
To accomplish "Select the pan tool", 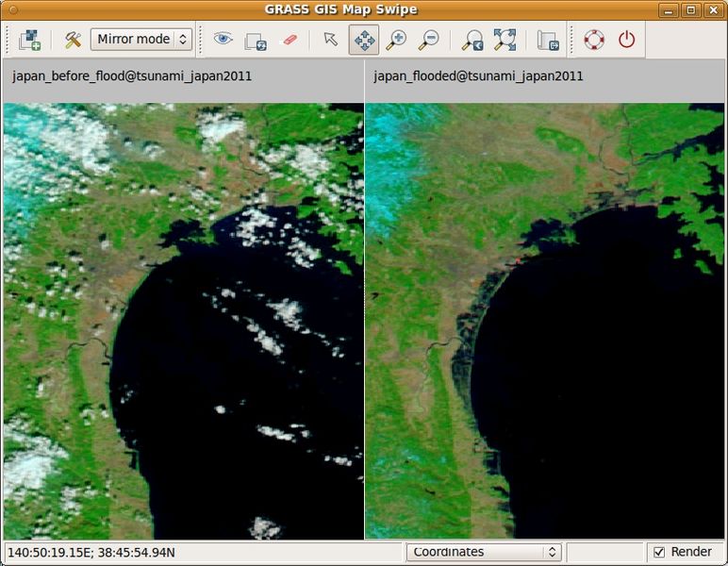I will [x=363, y=40].
